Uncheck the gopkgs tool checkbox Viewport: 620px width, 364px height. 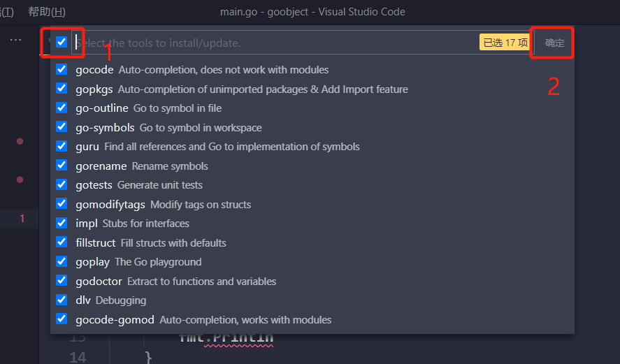(62, 89)
